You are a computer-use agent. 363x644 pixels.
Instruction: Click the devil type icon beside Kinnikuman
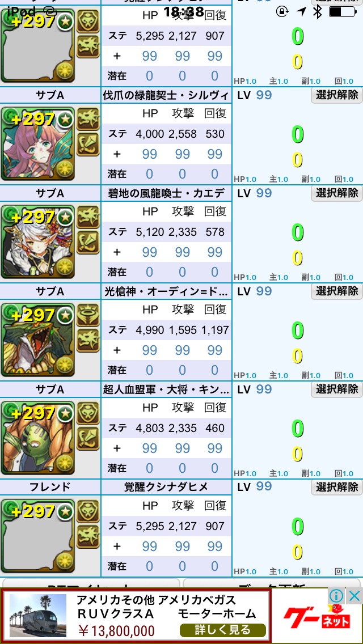(x=88, y=413)
